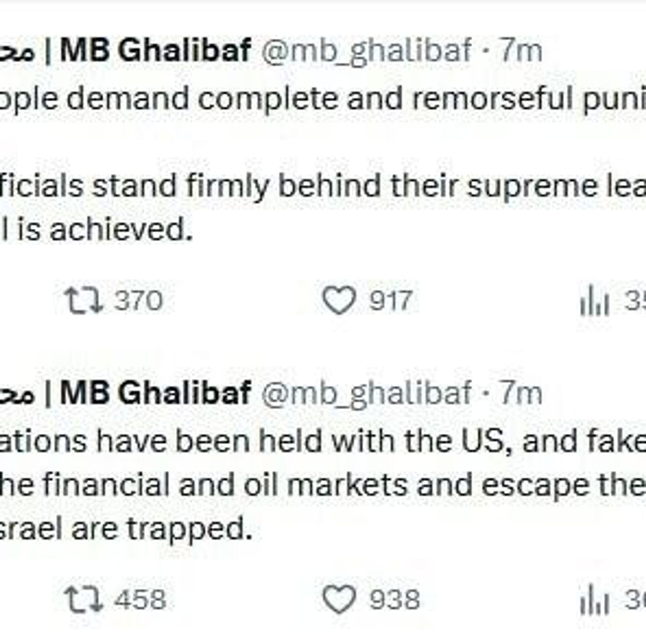This screenshot has width=646, height=644.
Task: Click the 917 like count
Action: 390,301
